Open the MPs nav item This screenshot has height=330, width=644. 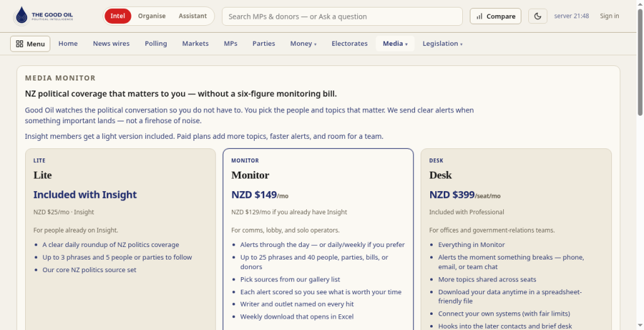(230, 43)
